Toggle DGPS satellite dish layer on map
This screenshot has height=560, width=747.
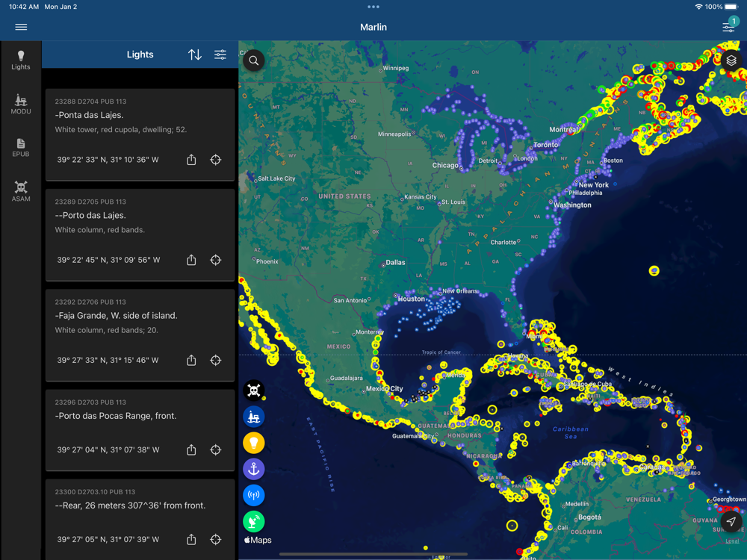pos(254,521)
